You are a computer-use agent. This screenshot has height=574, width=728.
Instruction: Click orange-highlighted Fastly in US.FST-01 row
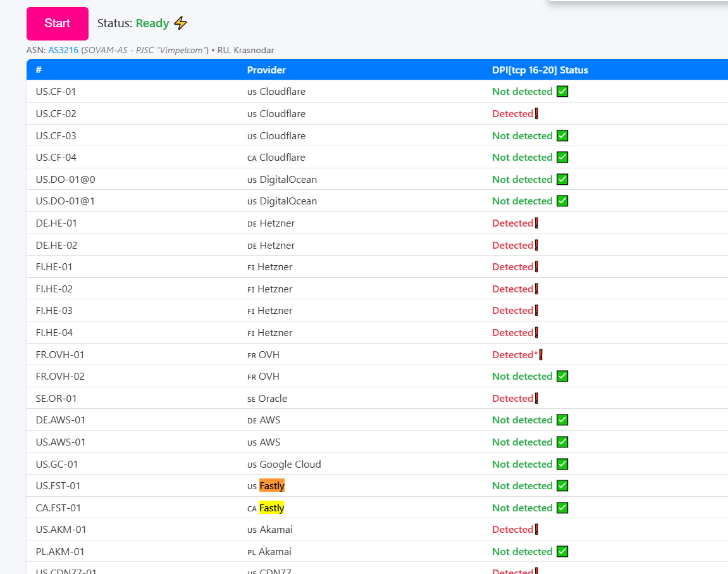tap(271, 486)
